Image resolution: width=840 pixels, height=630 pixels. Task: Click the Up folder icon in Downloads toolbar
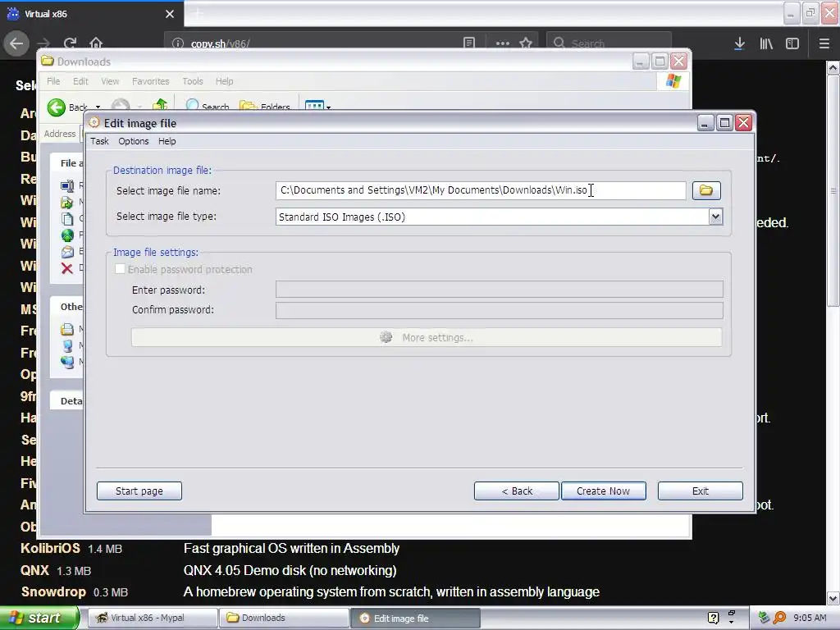click(160, 104)
